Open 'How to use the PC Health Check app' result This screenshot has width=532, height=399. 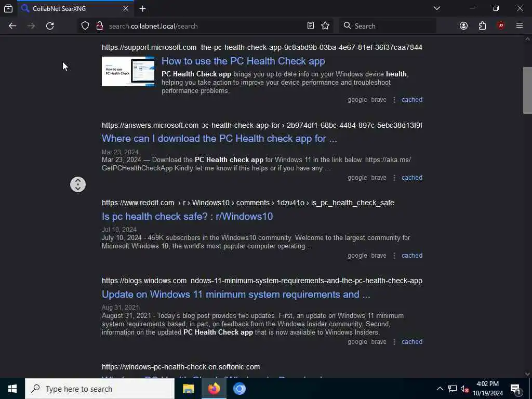pyautogui.click(x=243, y=61)
